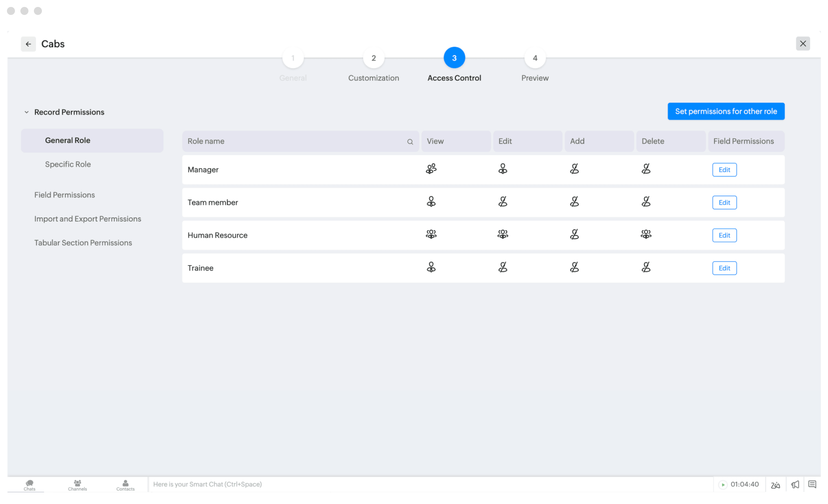Image resolution: width=828 pixels, height=504 pixels.
Task: Collapse the Record Permissions section
Action: click(x=27, y=112)
